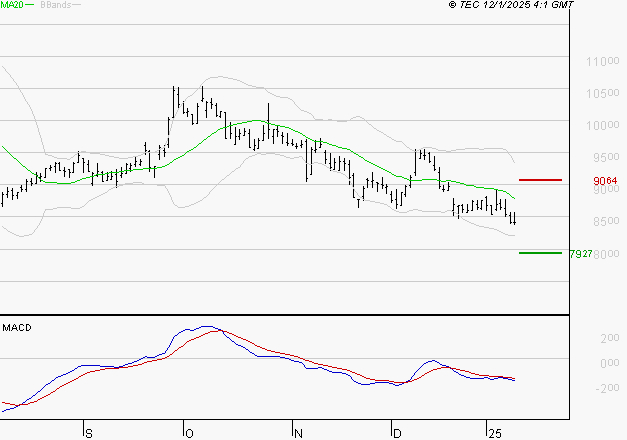627x440 pixels.
Task: Click the 25 year marker on time axis
Action: click(x=495, y=434)
